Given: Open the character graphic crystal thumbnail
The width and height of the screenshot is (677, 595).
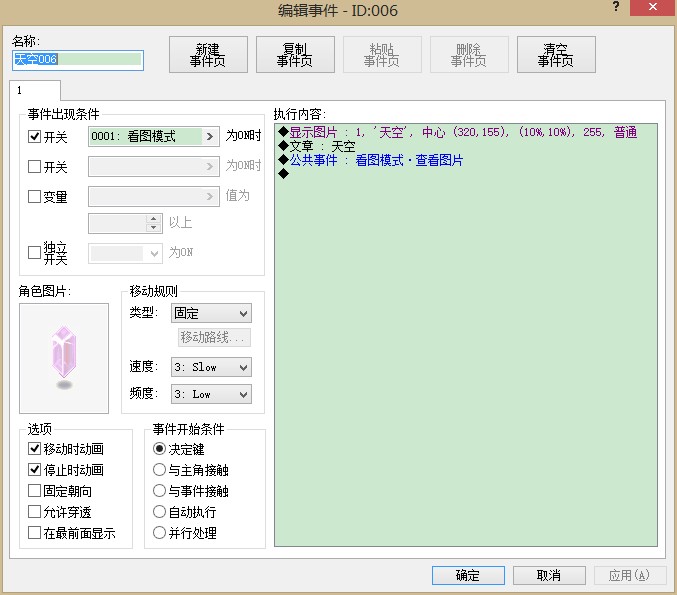Looking at the screenshot, I should (x=64, y=358).
